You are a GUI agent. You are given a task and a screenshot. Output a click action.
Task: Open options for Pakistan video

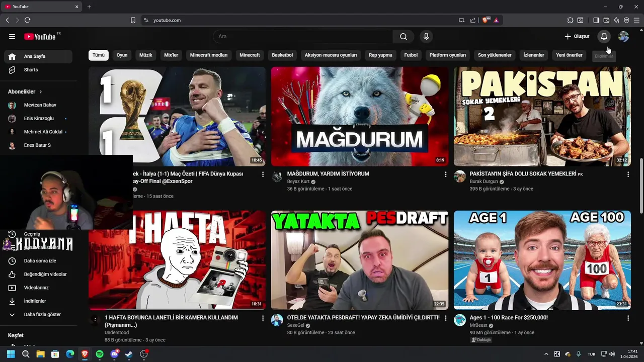point(628,174)
